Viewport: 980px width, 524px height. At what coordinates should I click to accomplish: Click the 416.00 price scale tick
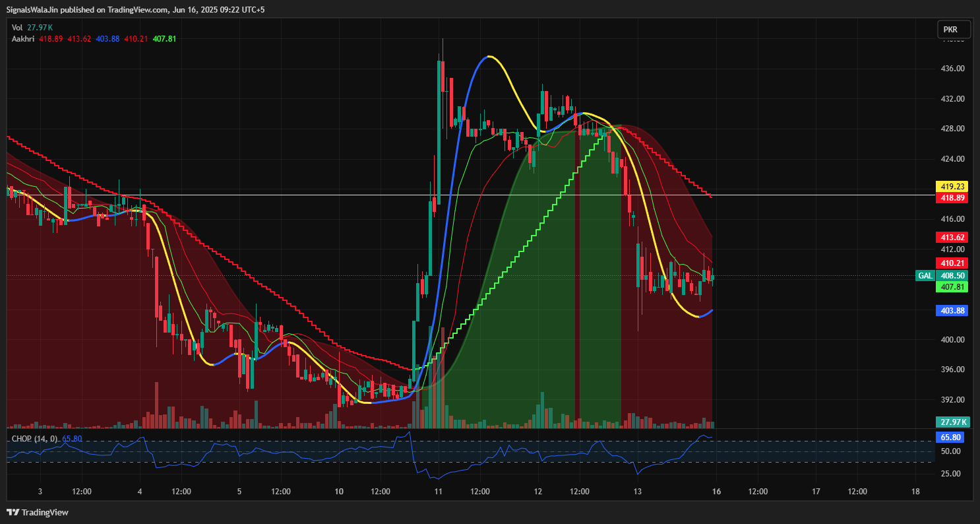point(953,219)
